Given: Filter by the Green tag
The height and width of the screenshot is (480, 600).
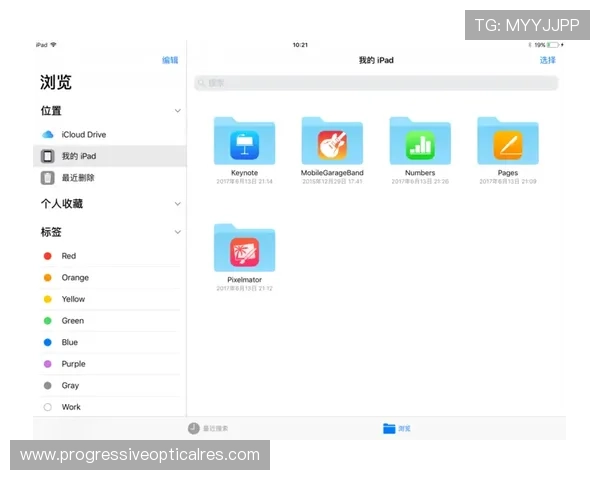Looking at the screenshot, I should click(x=72, y=321).
